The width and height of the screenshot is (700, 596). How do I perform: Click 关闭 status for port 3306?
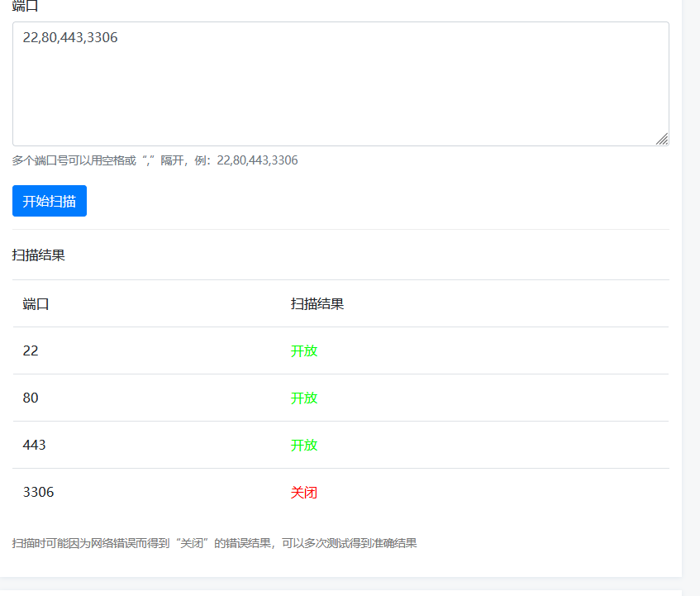tap(304, 493)
